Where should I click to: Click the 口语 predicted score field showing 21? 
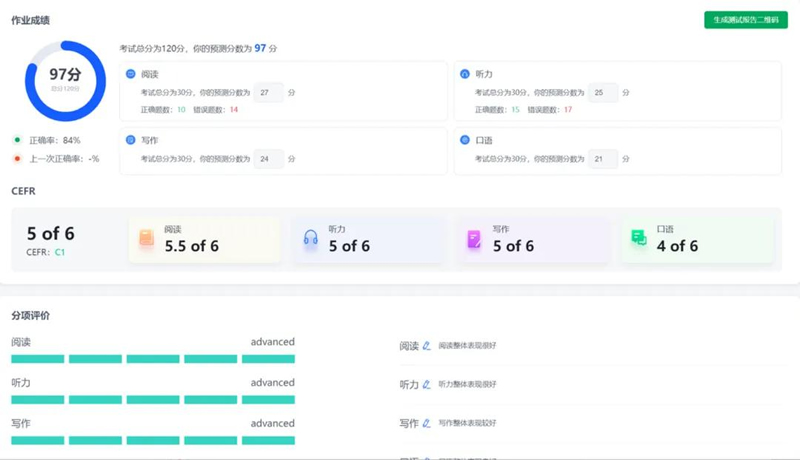603,158
